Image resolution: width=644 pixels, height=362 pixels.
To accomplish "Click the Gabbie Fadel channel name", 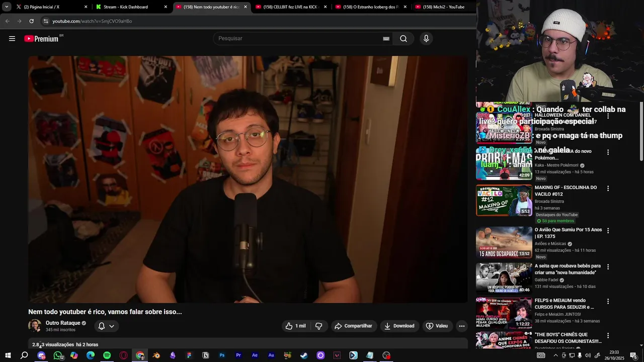I will click(546, 280).
